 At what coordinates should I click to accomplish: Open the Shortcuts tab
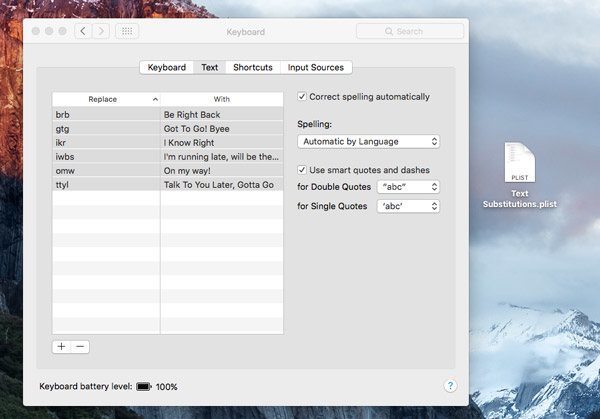coord(253,67)
